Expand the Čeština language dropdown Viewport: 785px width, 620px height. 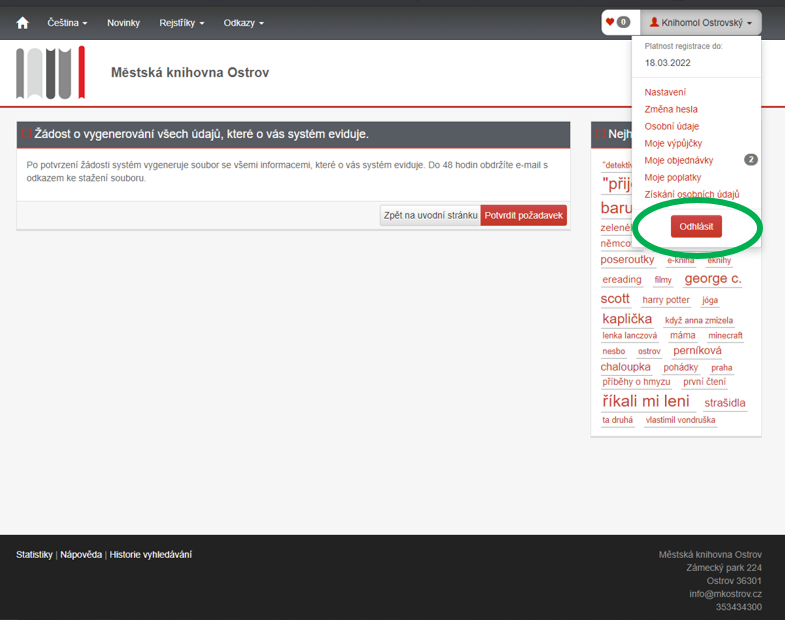pos(67,22)
